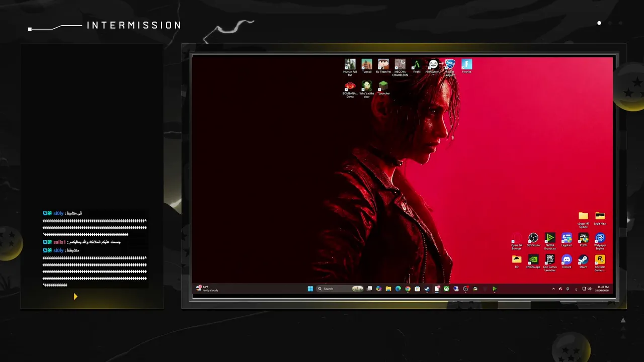Open the BOMBANANA Demo shortcut
This screenshot has height=362, width=644.
(x=350, y=89)
